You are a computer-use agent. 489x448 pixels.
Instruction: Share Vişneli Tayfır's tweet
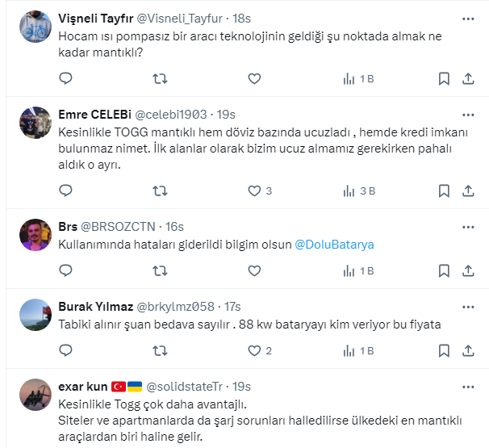[469, 79]
